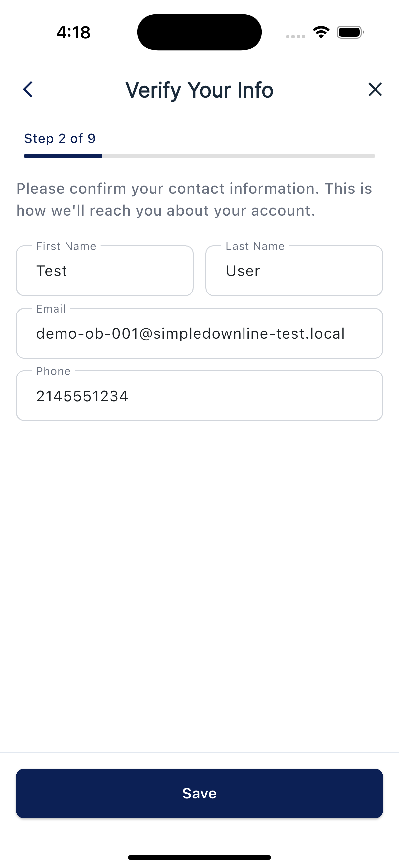399x868 pixels.
Task: Tap the Save button
Action: point(199,793)
